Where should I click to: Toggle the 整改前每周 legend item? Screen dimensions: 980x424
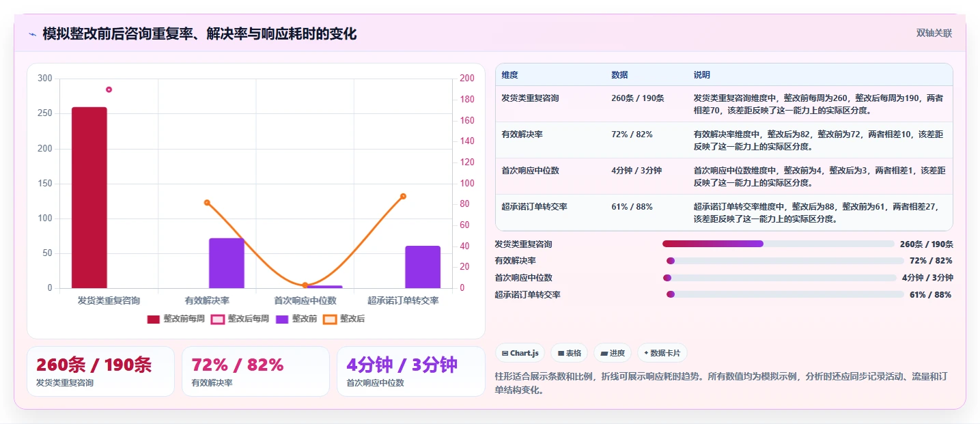tap(176, 319)
